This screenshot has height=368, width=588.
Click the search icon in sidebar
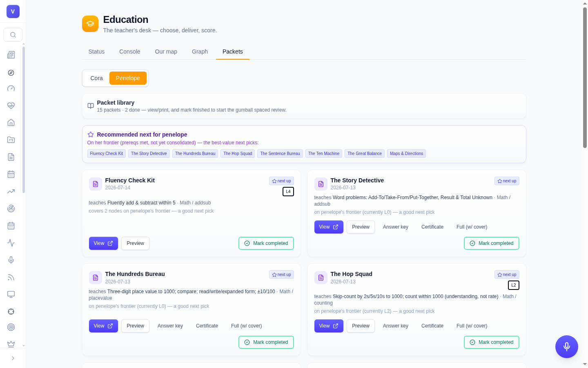coord(13,35)
